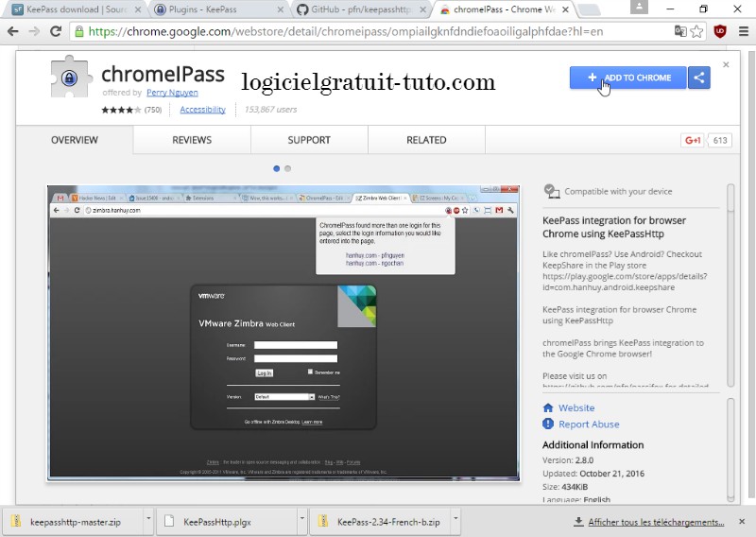756x537 pixels.
Task: Expand keepasshttp-master.zip download options
Action: [x=148, y=519]
